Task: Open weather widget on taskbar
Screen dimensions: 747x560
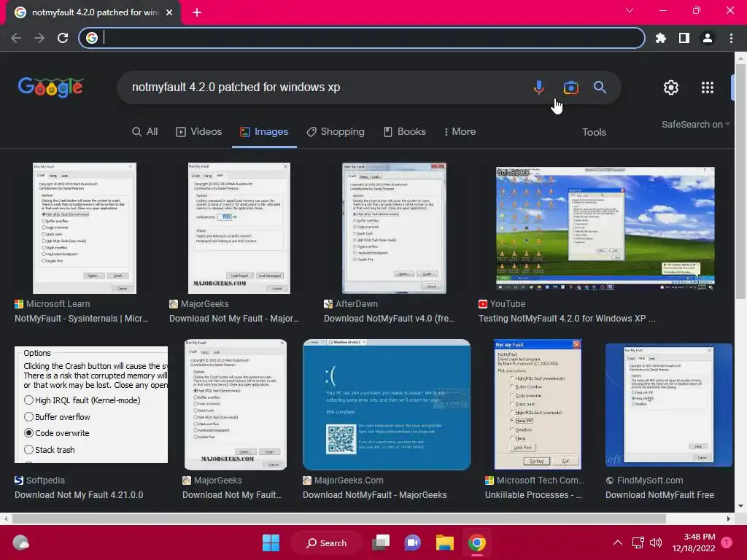Action: (x=20, y=542)
